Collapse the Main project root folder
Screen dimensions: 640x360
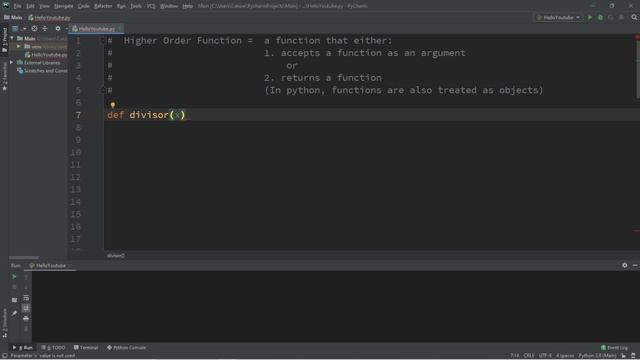(x=12, y=38)
